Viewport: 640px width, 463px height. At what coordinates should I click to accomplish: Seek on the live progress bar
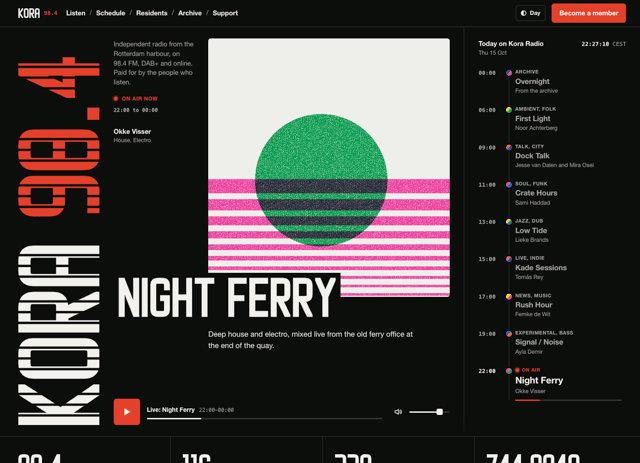(x=264, y=418)
